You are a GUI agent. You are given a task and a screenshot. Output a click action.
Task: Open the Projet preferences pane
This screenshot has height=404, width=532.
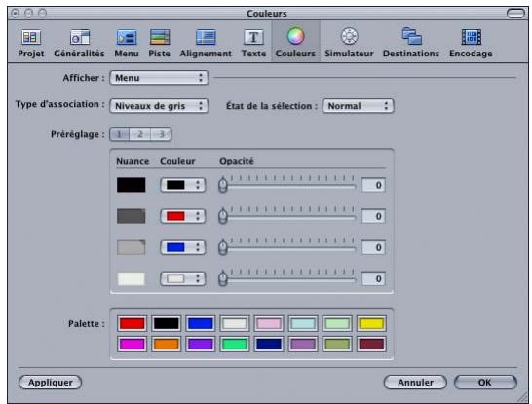tap(31, 44)
